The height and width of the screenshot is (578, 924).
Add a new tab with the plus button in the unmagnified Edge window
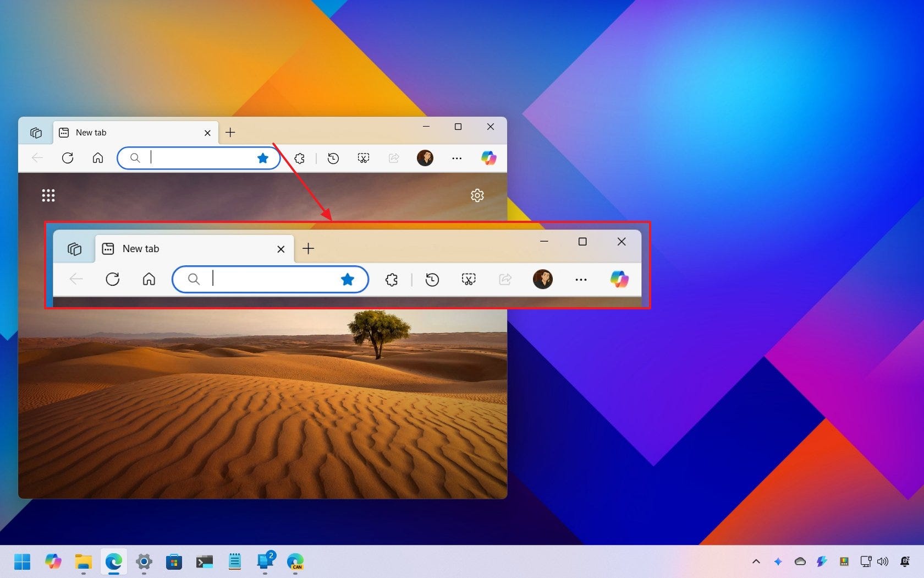[230, 133]
